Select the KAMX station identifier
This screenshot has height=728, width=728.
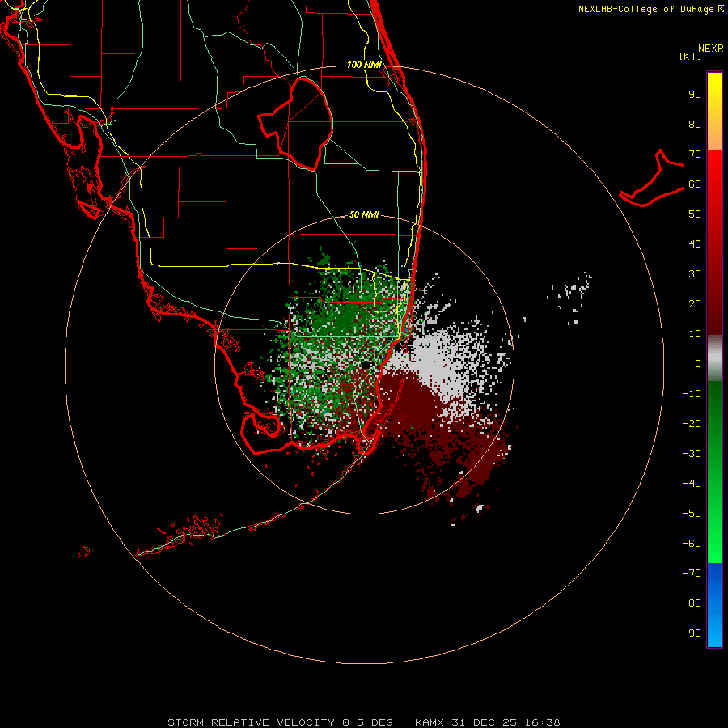[x=430, y=722]
